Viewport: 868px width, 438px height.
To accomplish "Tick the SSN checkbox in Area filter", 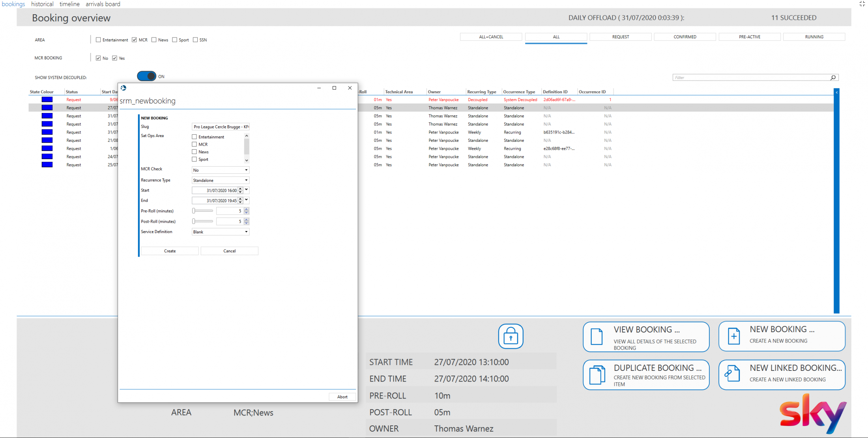I will click(x=195, y=39).
